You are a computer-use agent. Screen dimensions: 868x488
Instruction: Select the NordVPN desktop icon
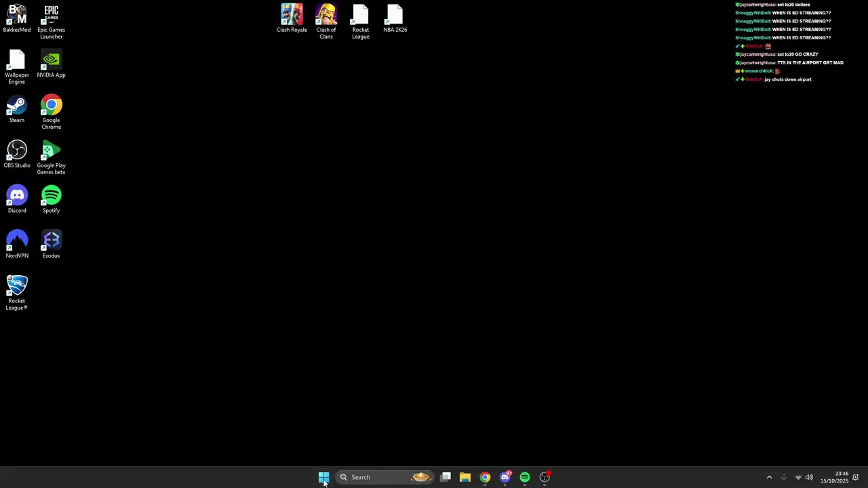(x=17, y=245)
